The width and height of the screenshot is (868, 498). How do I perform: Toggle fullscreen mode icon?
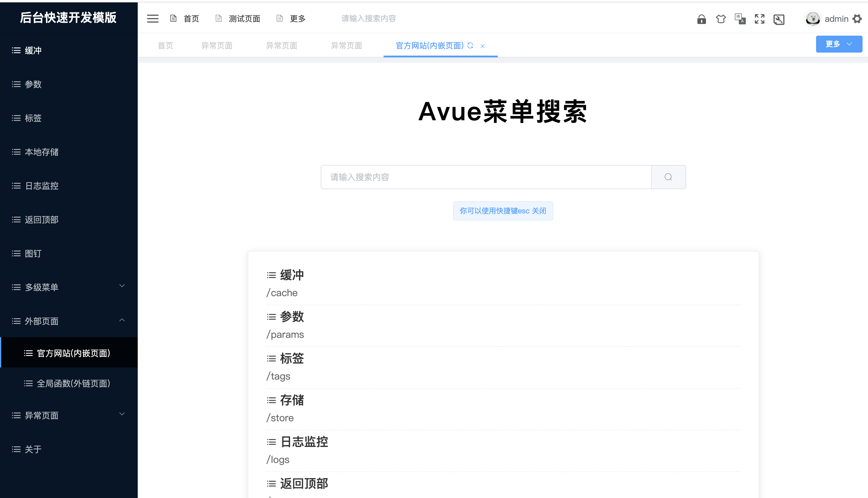click(759, 19)
